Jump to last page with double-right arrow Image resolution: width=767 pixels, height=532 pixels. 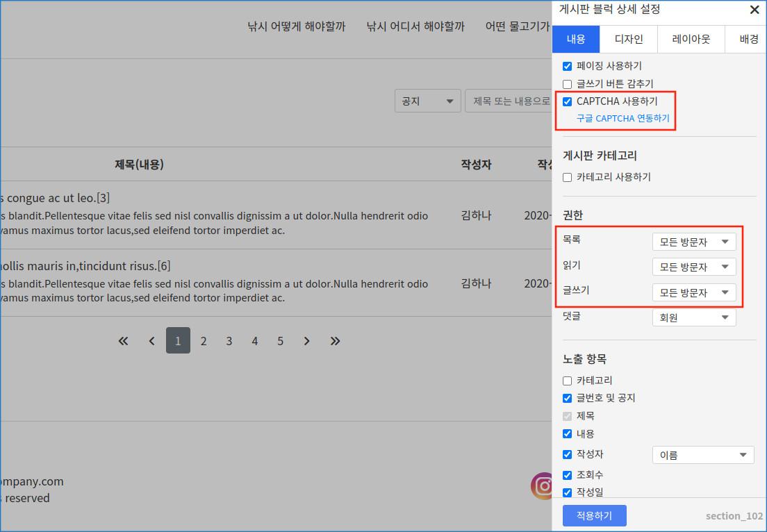[335, 341]
